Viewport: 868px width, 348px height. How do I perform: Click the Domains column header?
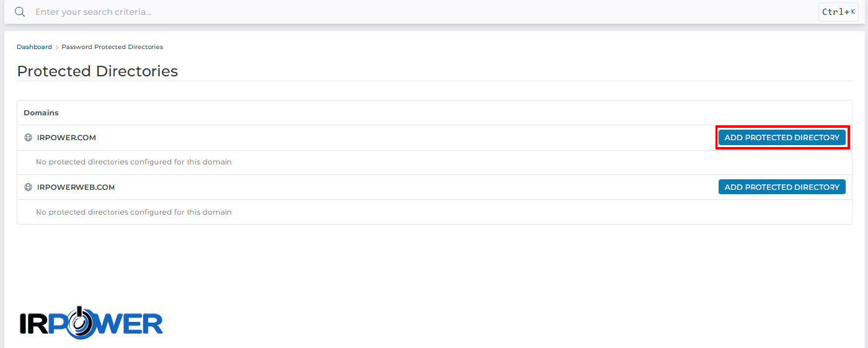41,113
